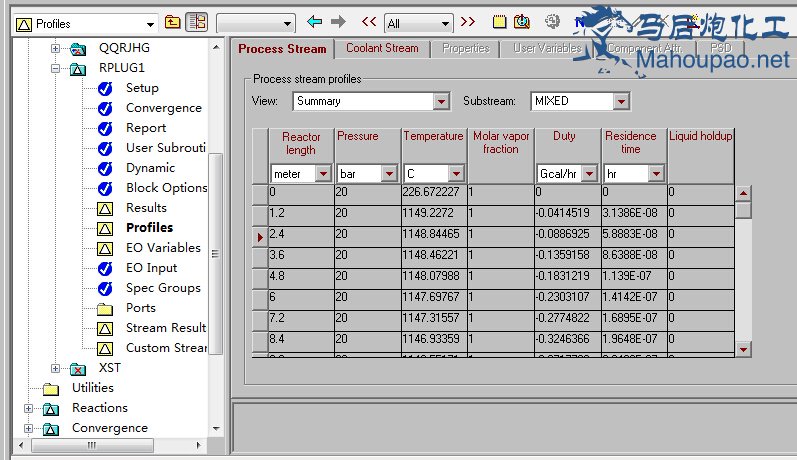Viewport: 797px width, 460px height.
Task: Click the row selector for length 2.4
Action: (x=260, y=237)
